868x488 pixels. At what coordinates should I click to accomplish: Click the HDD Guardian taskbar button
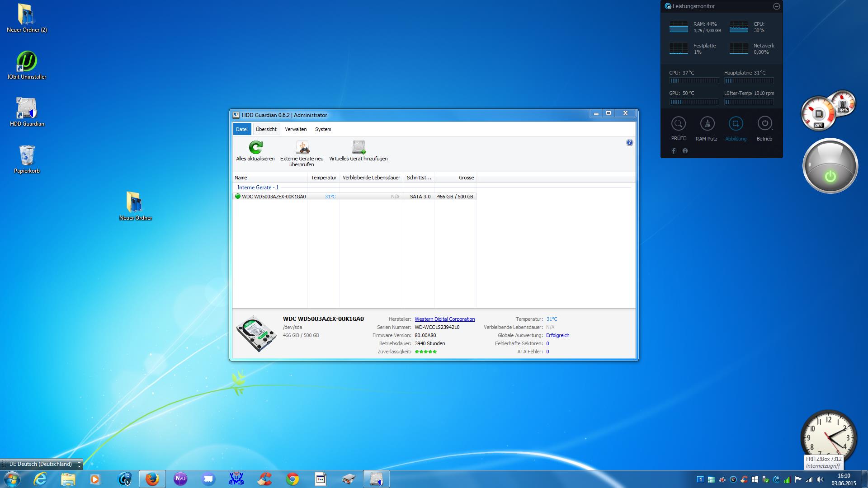377,479
